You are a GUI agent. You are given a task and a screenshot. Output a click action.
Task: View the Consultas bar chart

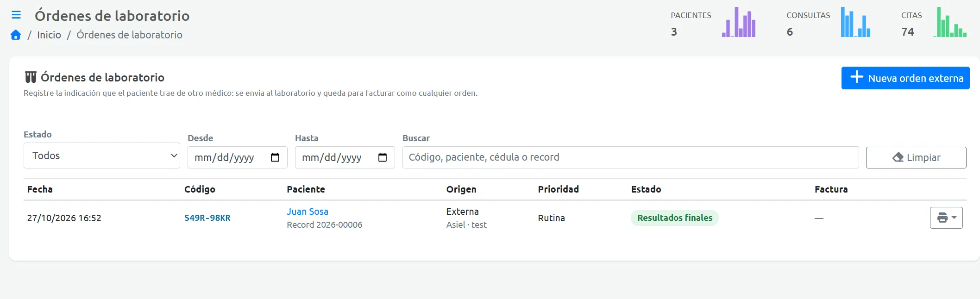pyautogui.click(x=856, y=22)
